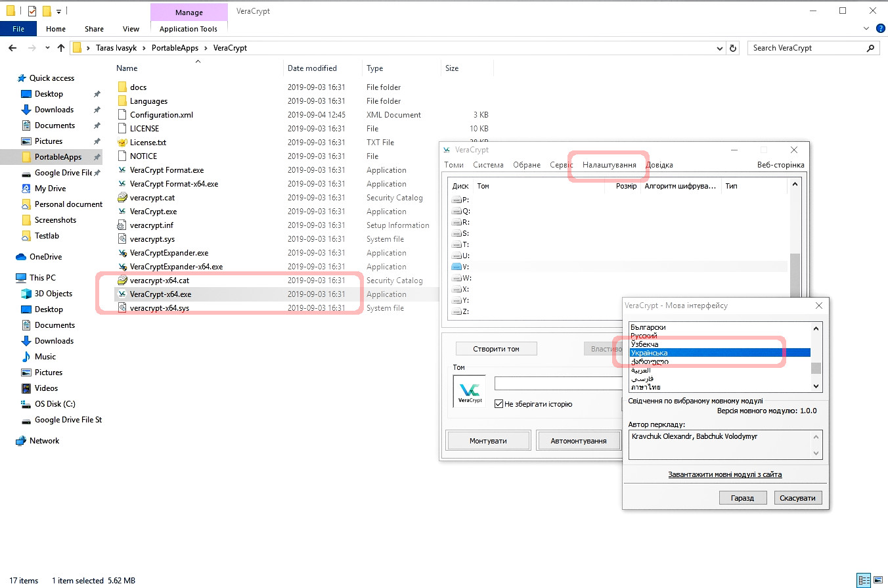Click the Languages folder icon

122,101
